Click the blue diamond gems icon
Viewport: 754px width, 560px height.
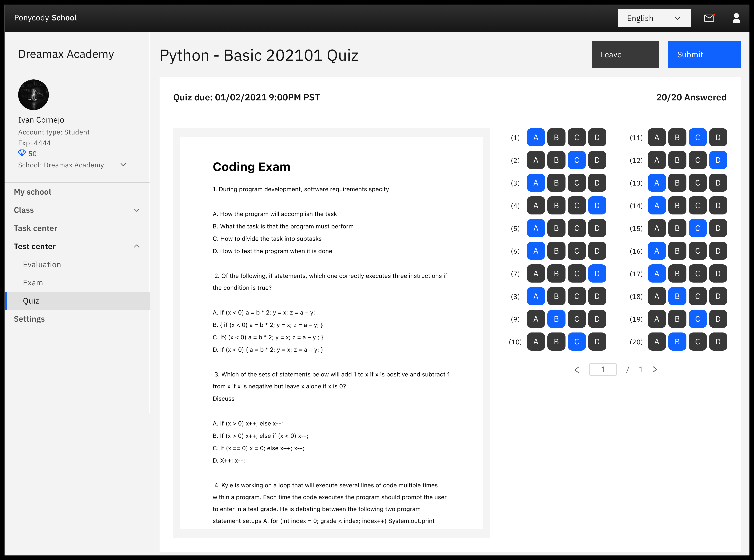[x=22, y=153]
